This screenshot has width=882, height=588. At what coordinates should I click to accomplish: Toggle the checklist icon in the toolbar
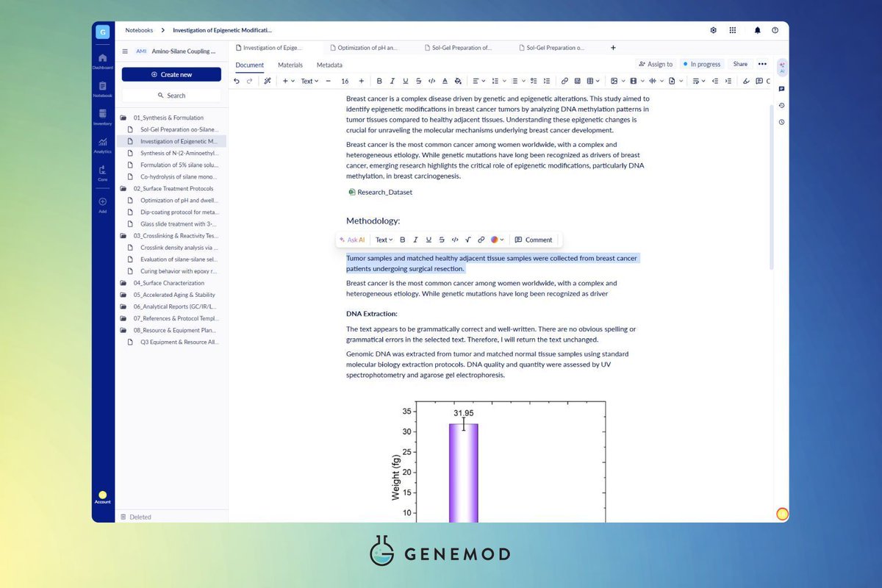pos(534,81)
